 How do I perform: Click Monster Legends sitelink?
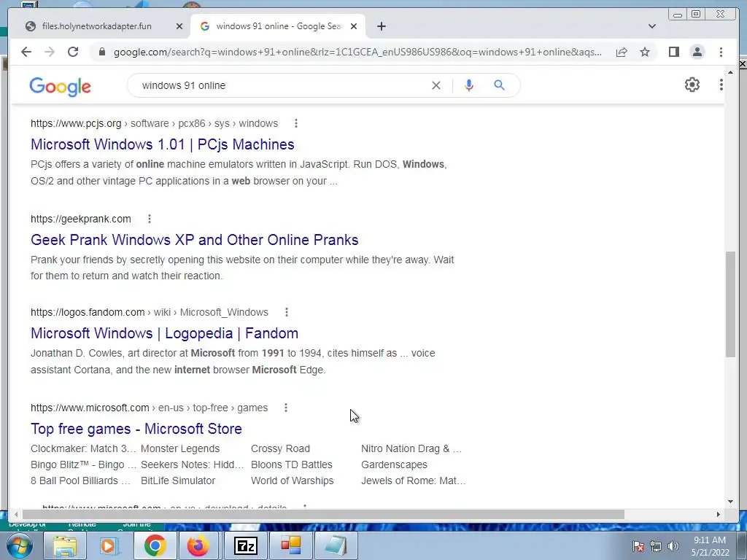180,448
